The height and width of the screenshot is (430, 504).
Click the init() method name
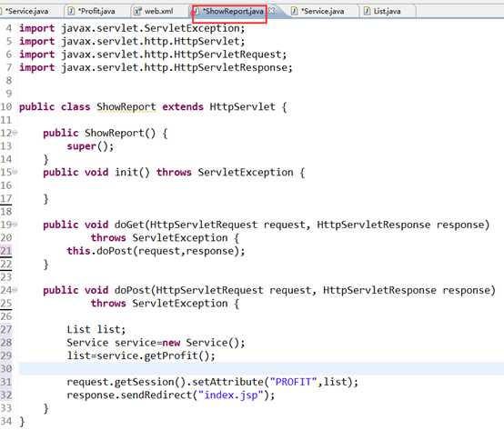pyautogui.click(x=132, y=172)
